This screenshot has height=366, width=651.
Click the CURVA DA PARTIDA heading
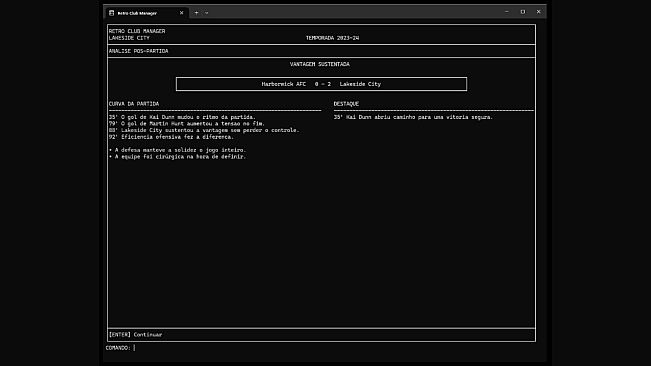(134, 104)
